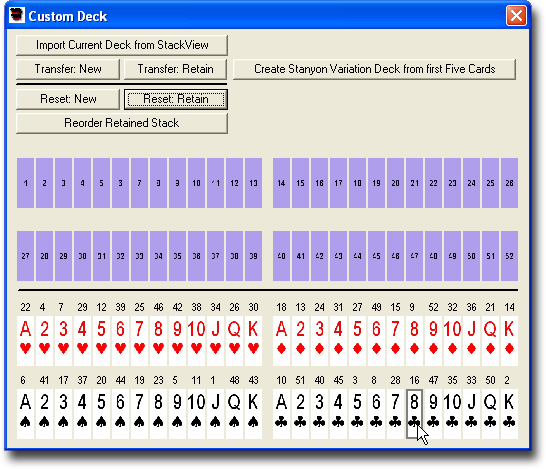Click the Transfer: Retain button
The width and height of the screenshot is (546, 469).
click(x=176, y=69)
